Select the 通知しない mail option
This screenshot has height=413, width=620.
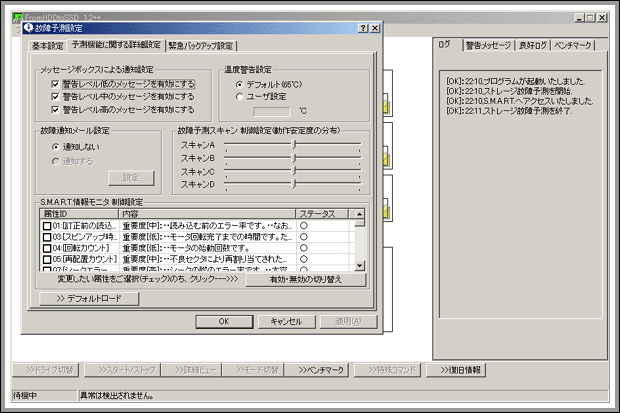[55, 147]
